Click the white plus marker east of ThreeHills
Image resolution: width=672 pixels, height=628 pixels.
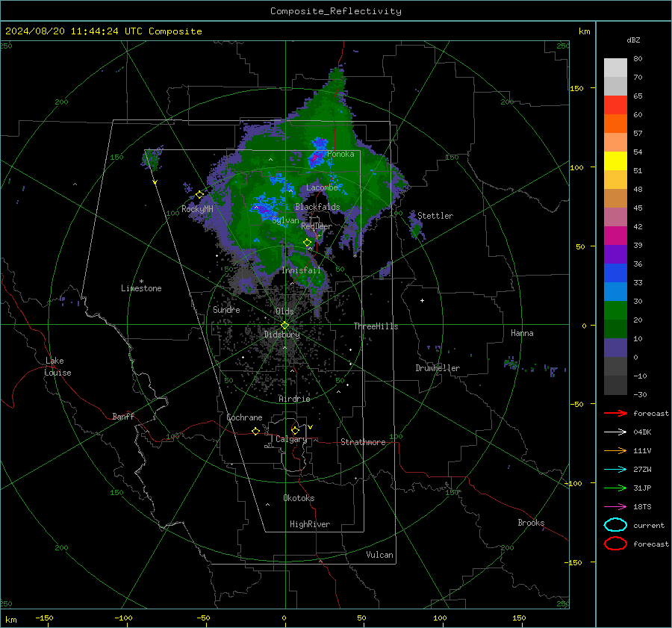coord(422,300)
